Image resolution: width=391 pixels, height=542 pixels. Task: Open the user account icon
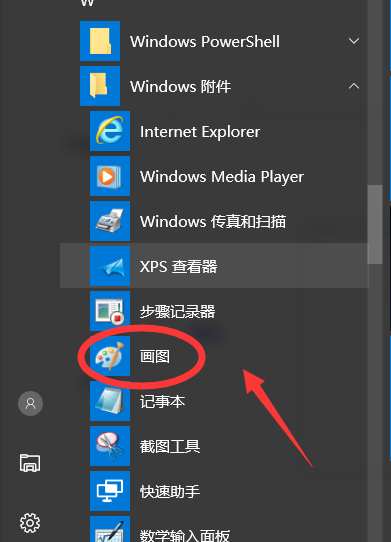click(30, 403)
